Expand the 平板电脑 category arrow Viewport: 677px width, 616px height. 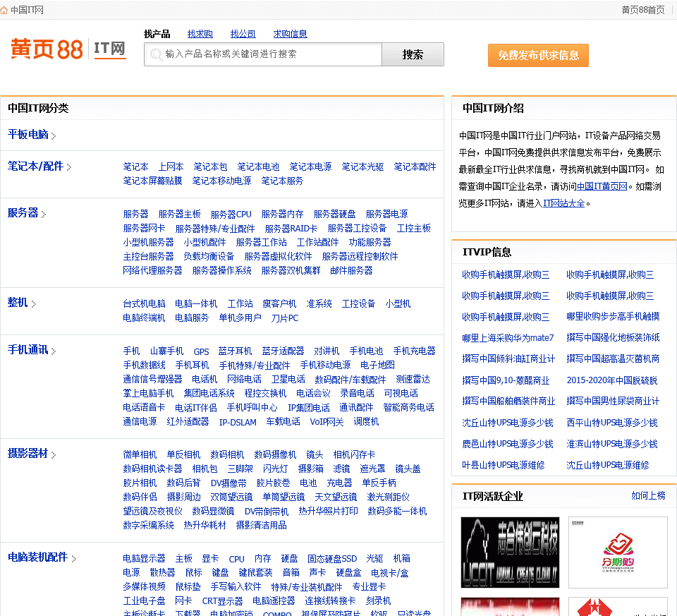tap(54, 136)
